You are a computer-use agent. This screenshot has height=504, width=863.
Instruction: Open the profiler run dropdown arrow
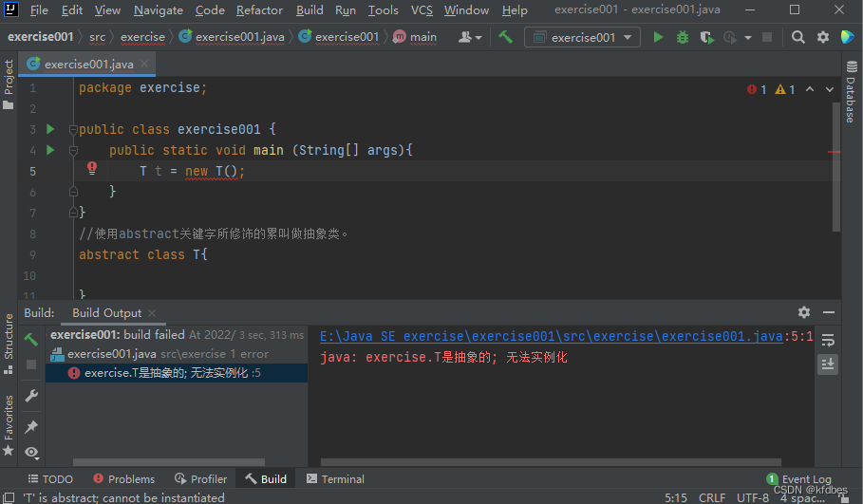point(747,38)
